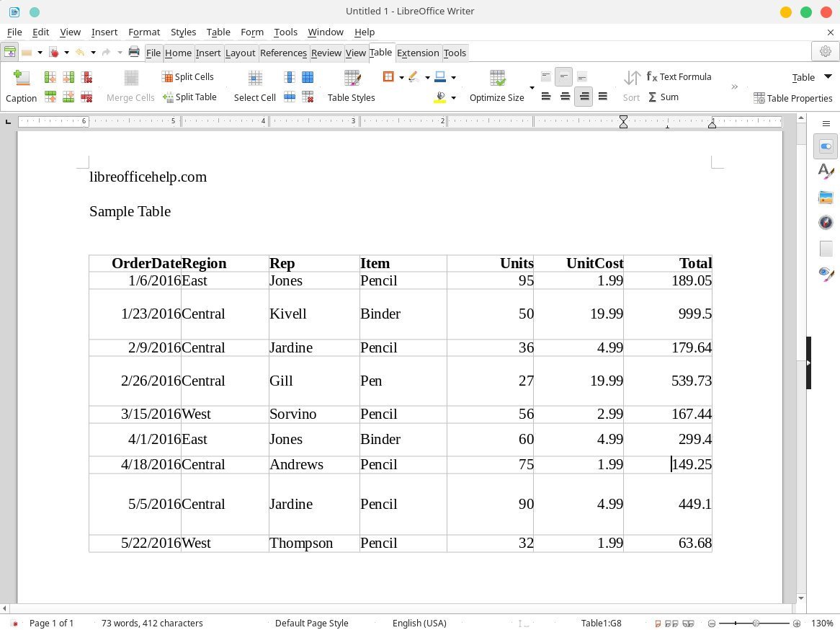
Task: Toggle center vertically cell alignment
Action: click(563, 76)
